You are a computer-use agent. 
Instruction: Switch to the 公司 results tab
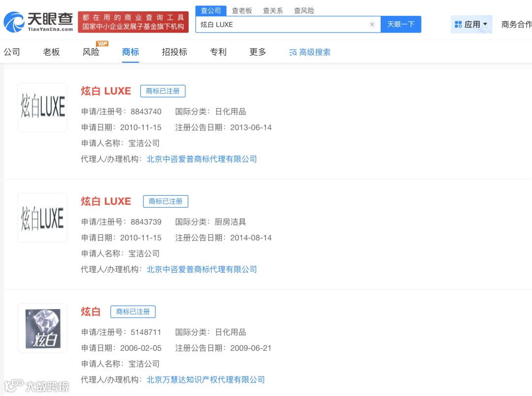(x=12, y=52)
